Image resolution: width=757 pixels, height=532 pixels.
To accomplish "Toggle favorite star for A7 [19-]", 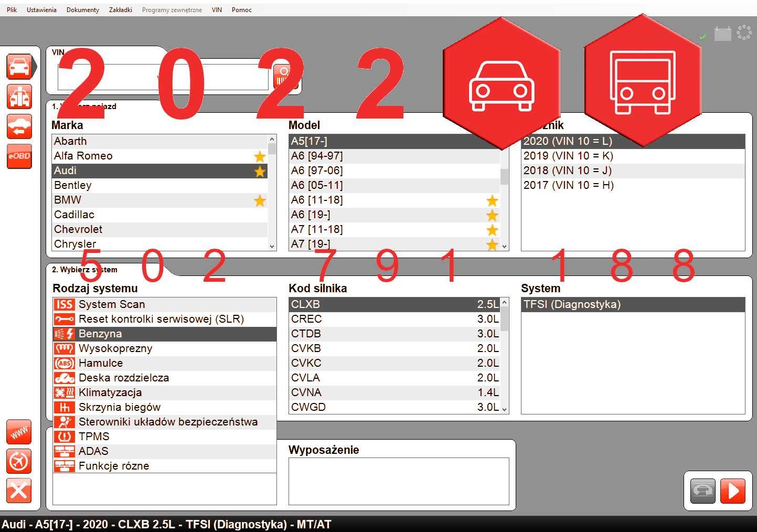I will (x=492, y=244).
